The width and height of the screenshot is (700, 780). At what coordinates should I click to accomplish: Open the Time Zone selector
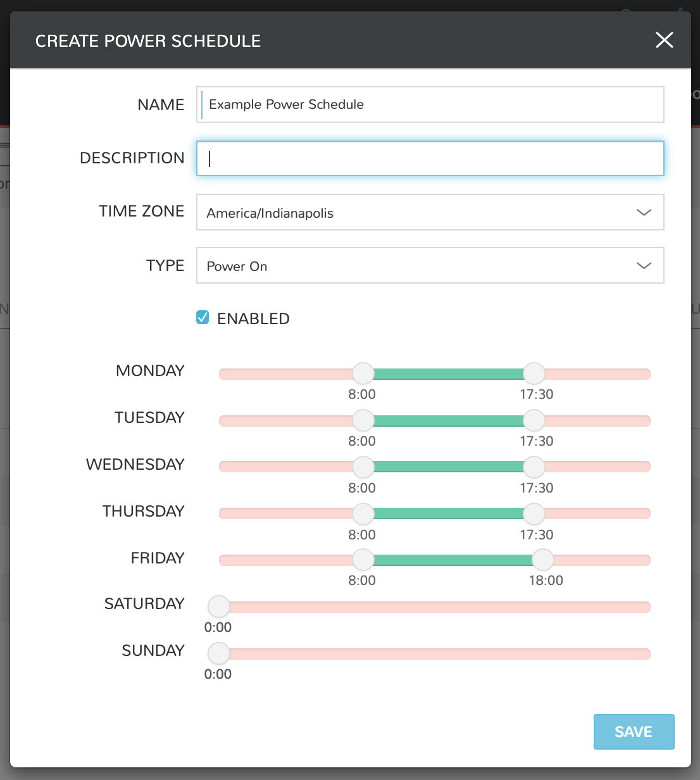430,212
